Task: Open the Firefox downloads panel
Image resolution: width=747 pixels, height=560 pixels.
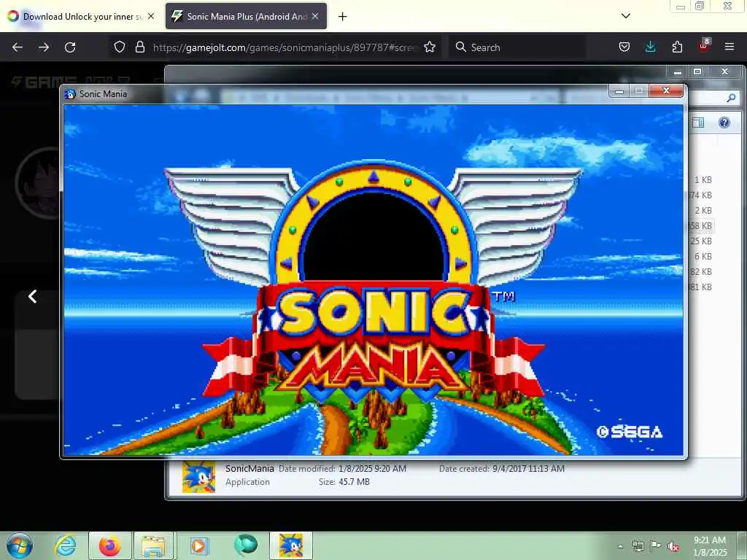Action: coord(650,47)
